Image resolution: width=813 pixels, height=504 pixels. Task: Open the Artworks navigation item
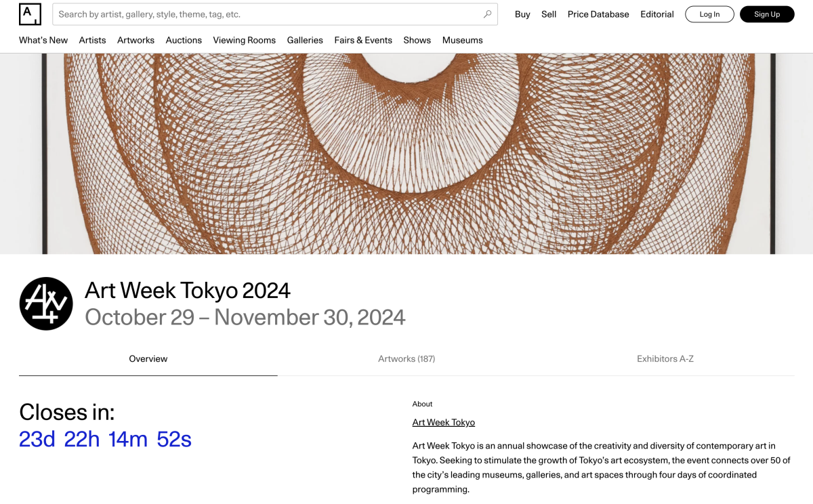click(x=135, y=40)
